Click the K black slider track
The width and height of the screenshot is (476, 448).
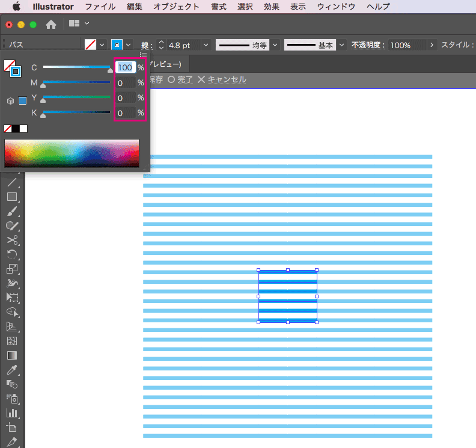click(x=76, y=112)
